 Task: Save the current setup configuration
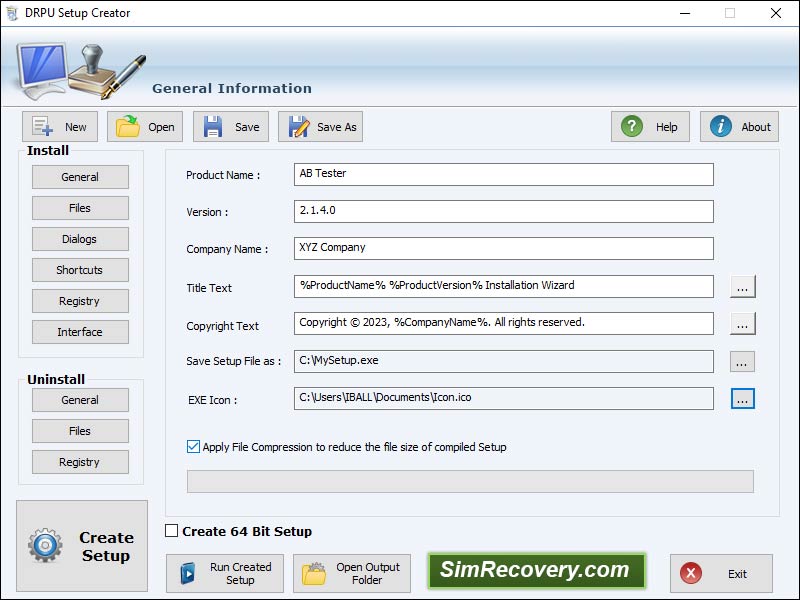[230, 126]
